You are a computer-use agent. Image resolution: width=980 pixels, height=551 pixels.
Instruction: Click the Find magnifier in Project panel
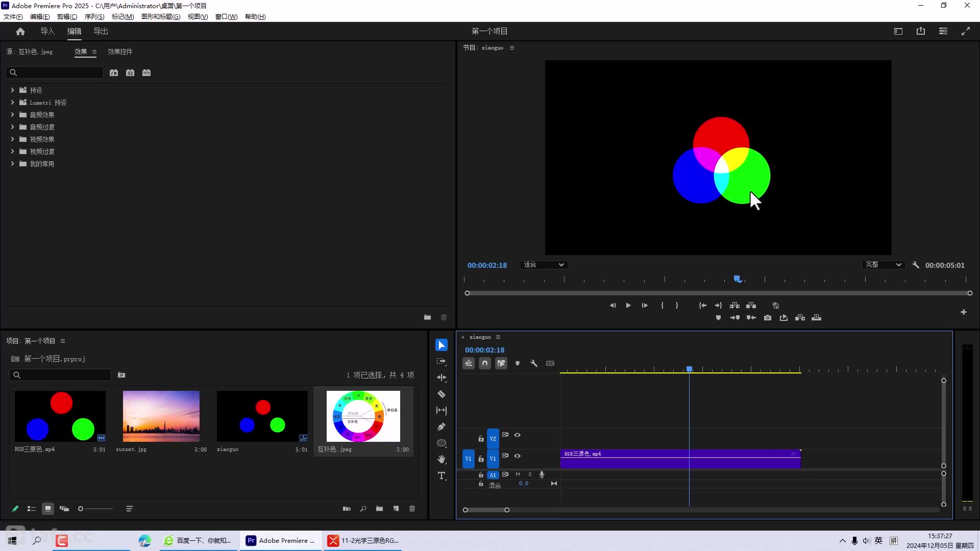click(x=363, y=509)
